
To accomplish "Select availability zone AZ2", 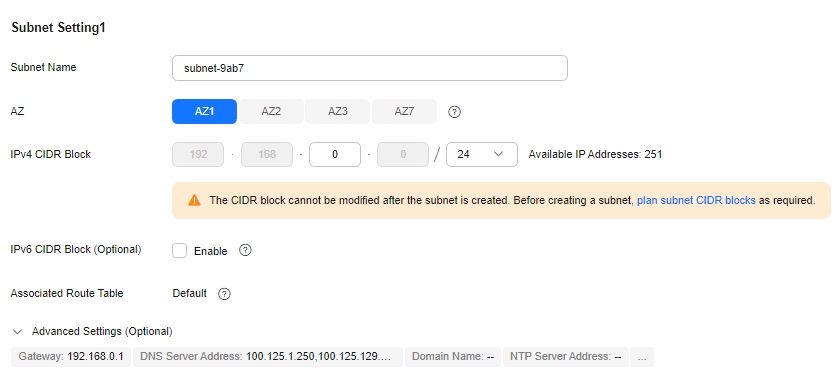I will point(271,112).
